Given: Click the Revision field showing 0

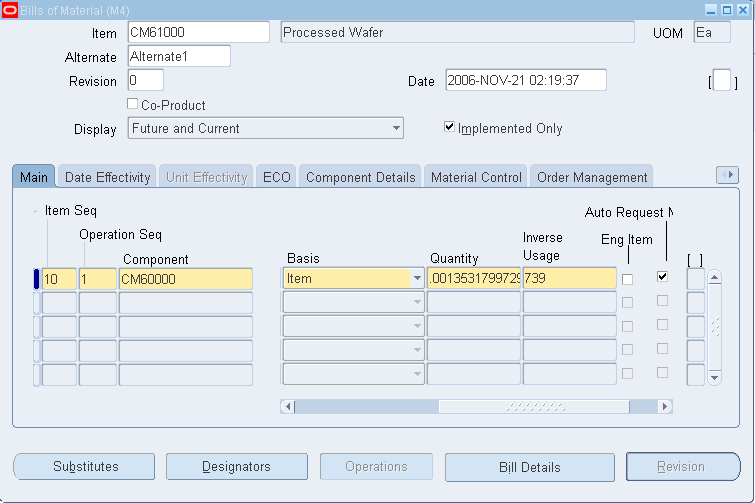Looking at the screenshot, I should click(x=146, y=80).
